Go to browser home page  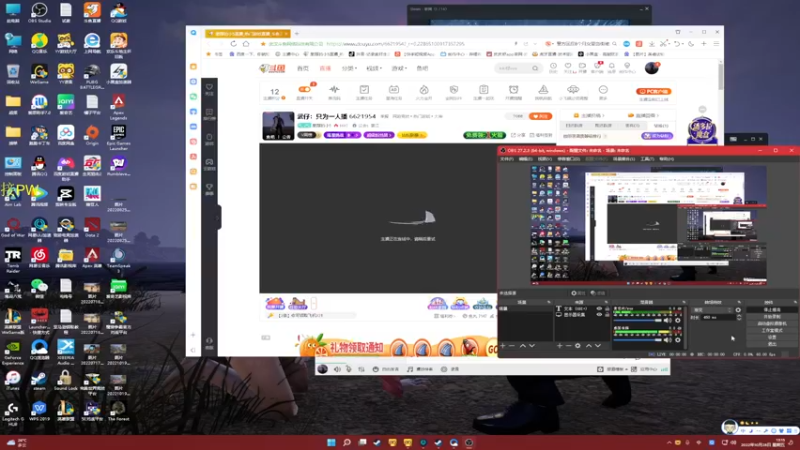[x=246, y=44]
